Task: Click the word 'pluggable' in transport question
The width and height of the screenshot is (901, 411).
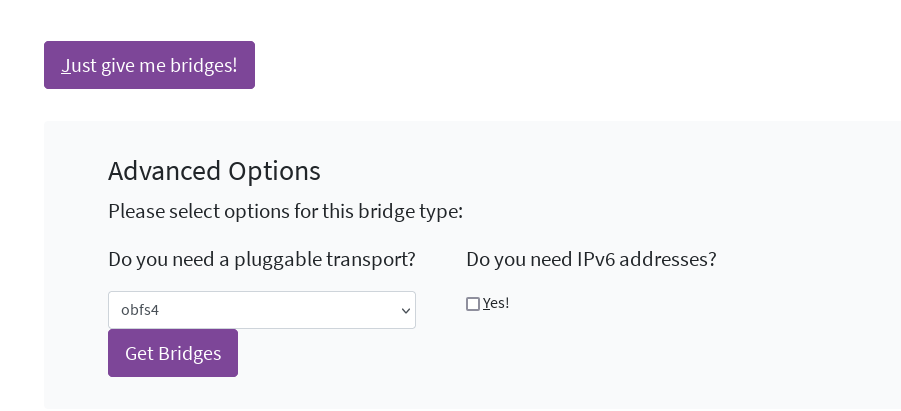Action: click(277, 260)
